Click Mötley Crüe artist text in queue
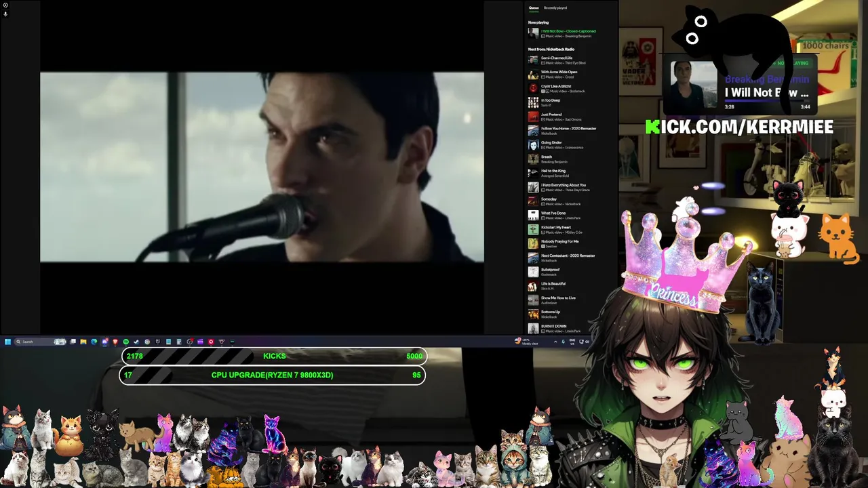868x488 pixels. (574, 232)
